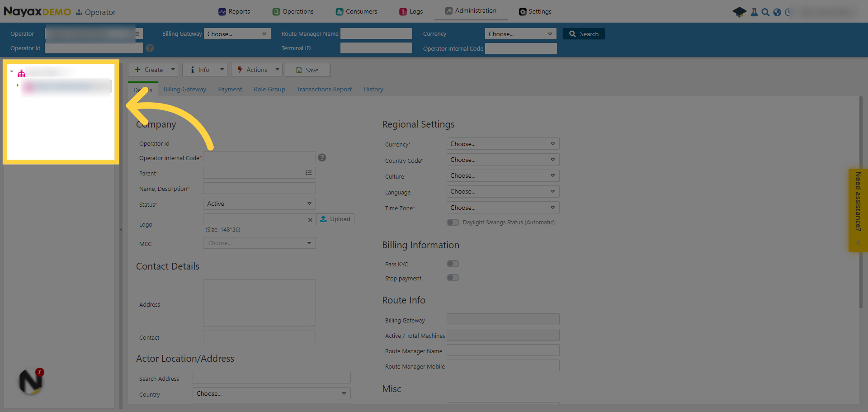
Task: Open the Currency filter dropdown
Action: click(521, 34)
